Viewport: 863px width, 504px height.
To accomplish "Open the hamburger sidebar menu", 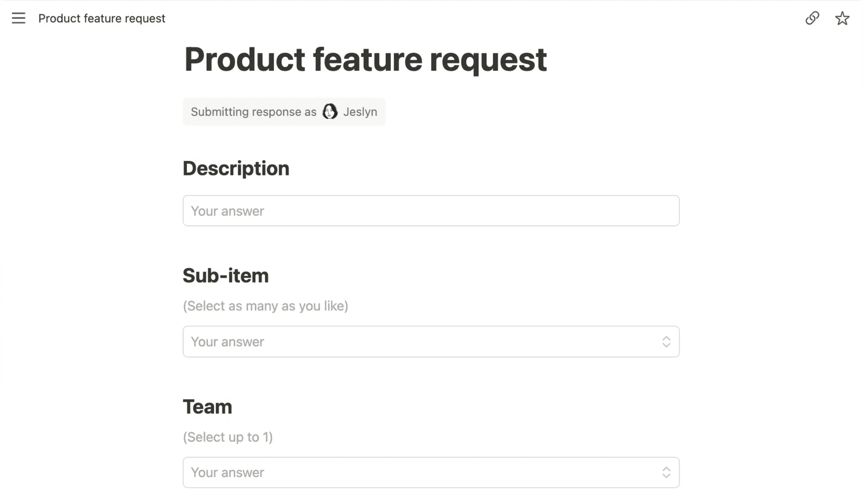I will [x=18, y=18].
